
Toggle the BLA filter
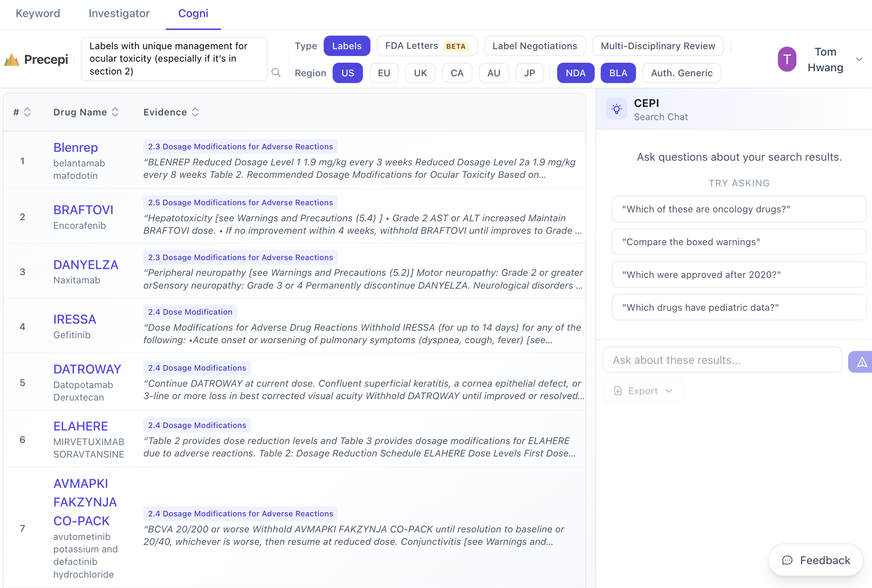pos(618,73)
